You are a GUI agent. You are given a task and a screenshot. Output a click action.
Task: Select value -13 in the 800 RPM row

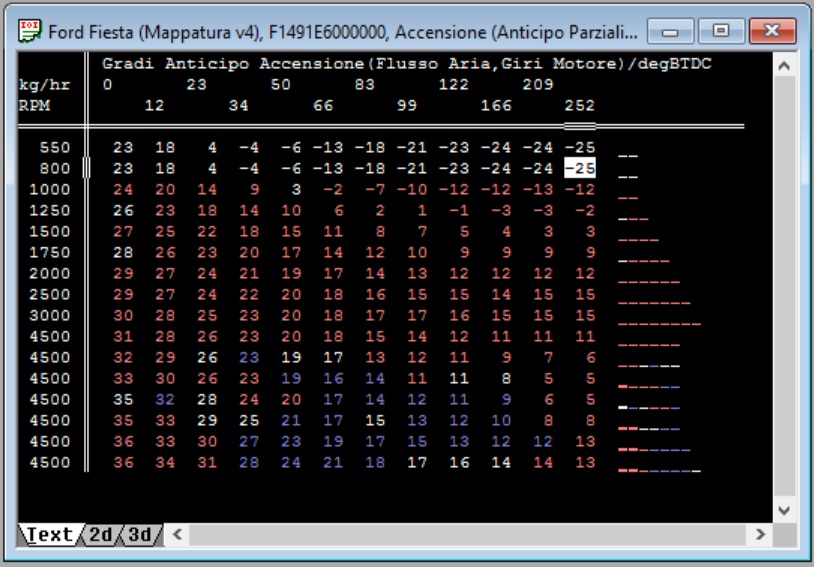pyautogui.click(x=328, y=168)
